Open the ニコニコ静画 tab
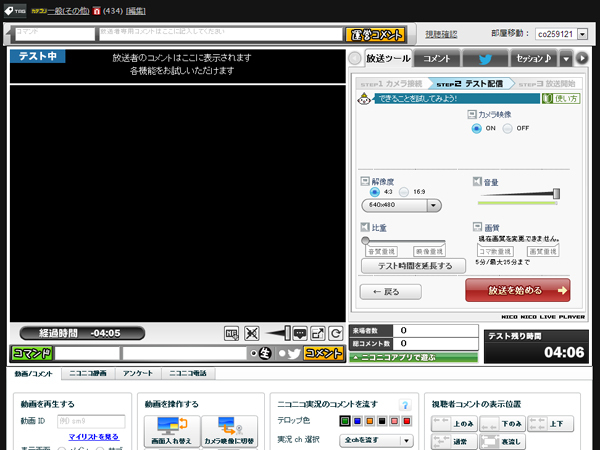This screenshot has width=600, height=450. [x=86, y=373]
